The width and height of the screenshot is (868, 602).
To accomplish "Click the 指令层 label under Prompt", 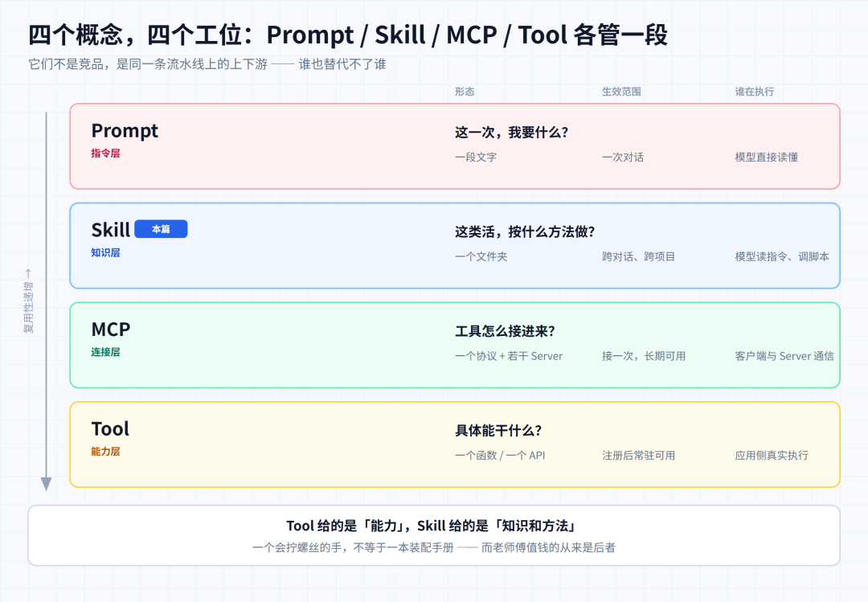I will tap(106, 154).
